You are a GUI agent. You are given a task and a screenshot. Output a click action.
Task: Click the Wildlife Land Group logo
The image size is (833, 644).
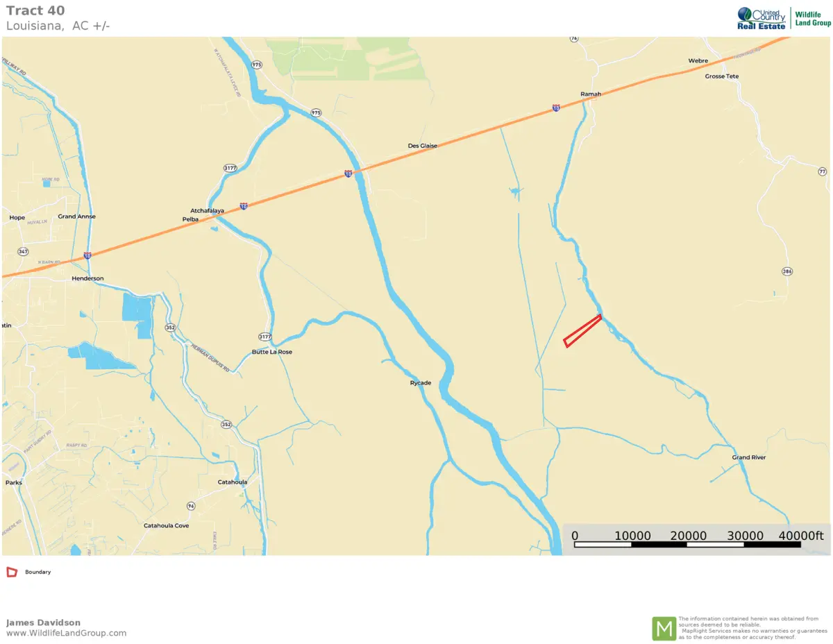[812, 19]
